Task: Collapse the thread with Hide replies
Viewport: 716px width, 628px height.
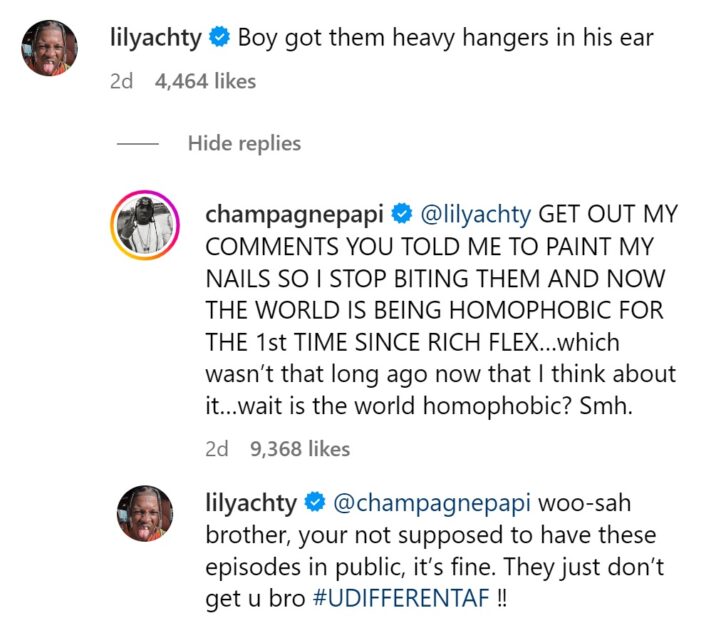Action: tap(244, 143)
